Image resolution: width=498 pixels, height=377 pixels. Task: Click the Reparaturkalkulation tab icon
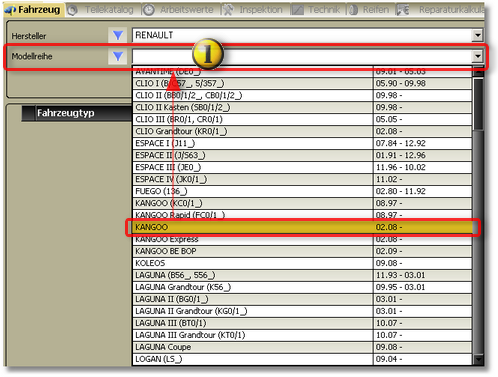[x=403, y=10]
